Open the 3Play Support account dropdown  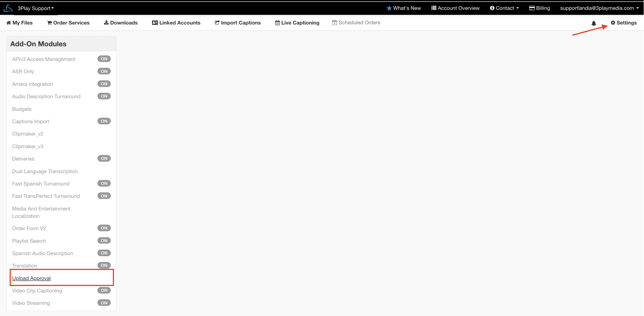(x=36, y=8)
